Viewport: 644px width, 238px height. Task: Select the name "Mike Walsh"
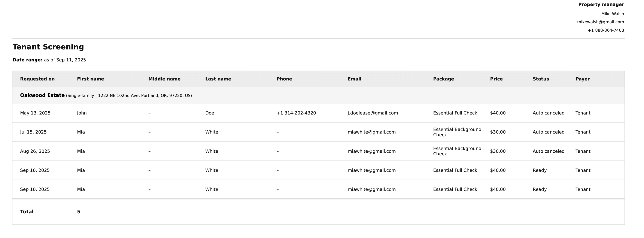tap(613, 14)
